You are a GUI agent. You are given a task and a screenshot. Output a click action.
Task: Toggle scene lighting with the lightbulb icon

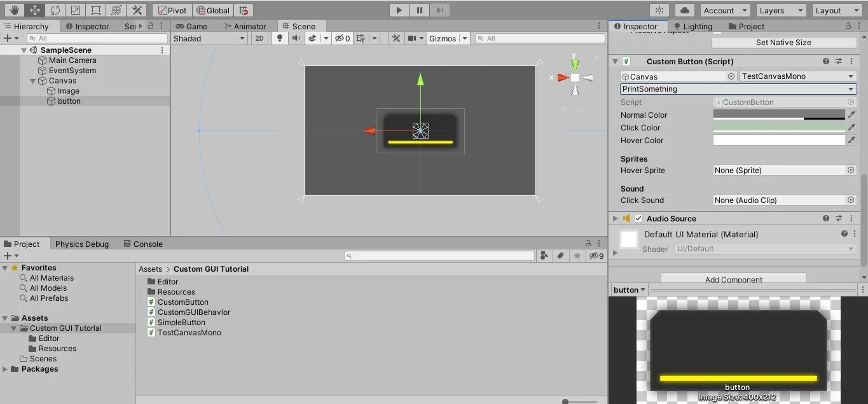click(279, 38)
